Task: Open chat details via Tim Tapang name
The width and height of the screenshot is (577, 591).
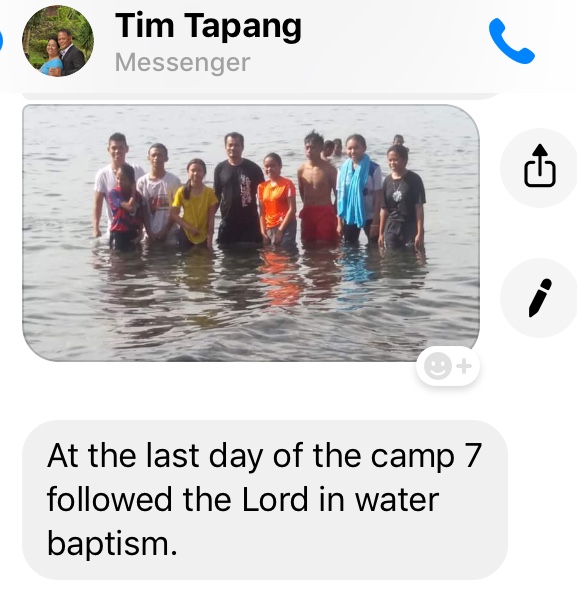Action: pos(208,27)
